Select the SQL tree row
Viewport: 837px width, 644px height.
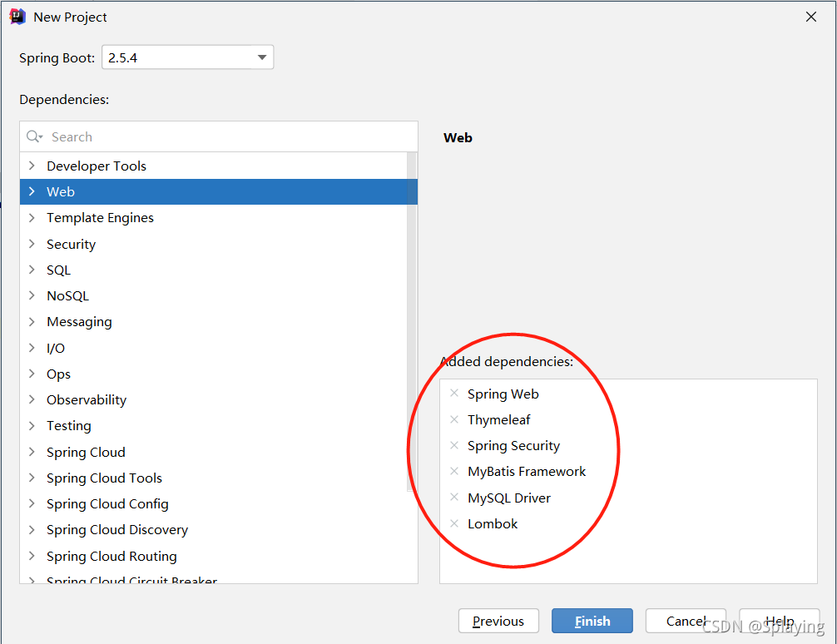pos(214,270)
